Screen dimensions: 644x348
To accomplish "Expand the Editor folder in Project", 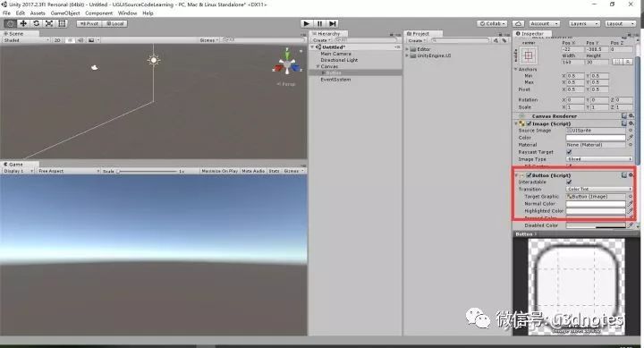I will [407, 49].
